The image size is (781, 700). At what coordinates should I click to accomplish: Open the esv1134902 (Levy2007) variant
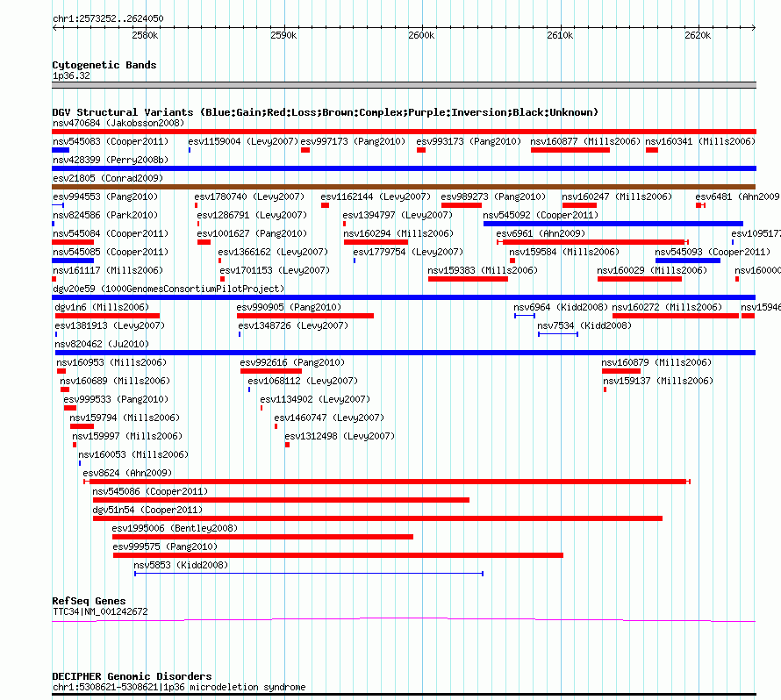[315, 399]
